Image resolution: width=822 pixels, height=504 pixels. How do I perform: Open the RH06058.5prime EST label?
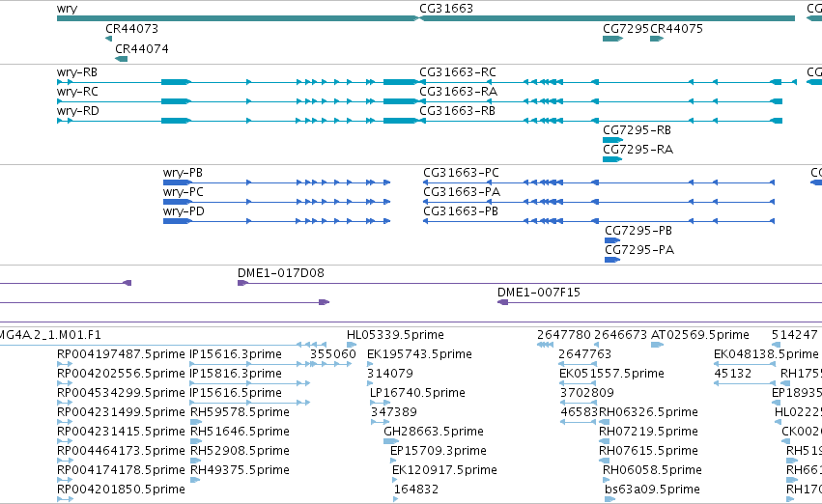[652, 471]
